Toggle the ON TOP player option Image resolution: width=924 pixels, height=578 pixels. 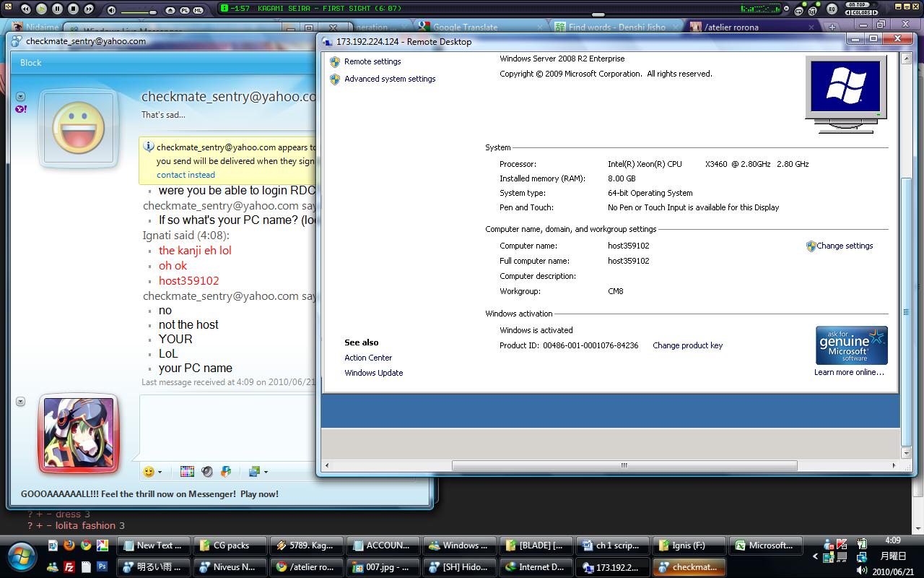(x=858, y=5)
